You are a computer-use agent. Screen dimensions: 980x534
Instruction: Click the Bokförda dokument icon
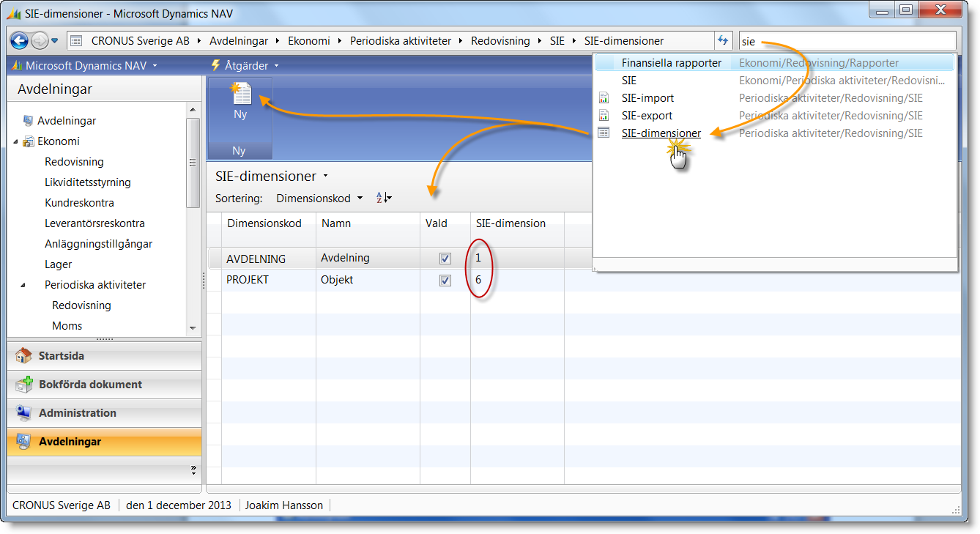point(24,385)
